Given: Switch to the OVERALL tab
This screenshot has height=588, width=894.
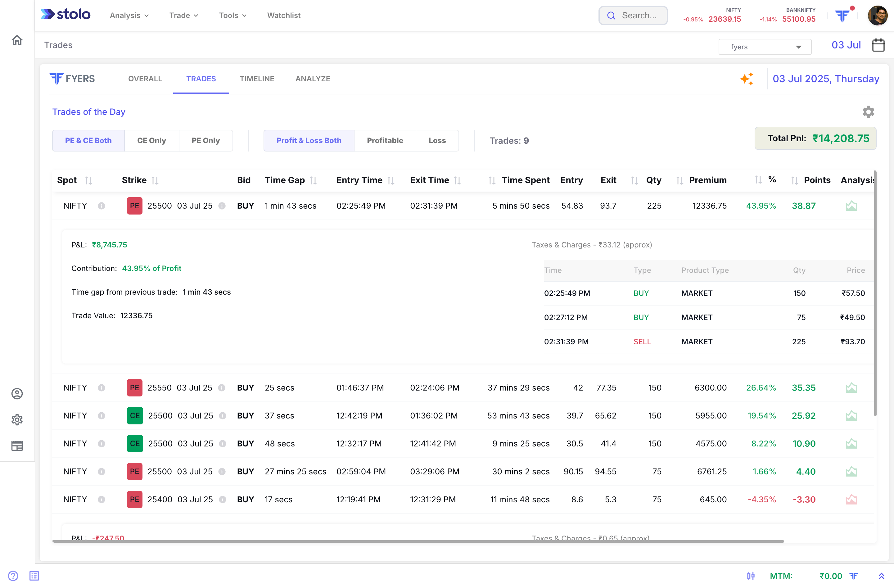Looking at the screenshot, I should (x=145, y=79).
